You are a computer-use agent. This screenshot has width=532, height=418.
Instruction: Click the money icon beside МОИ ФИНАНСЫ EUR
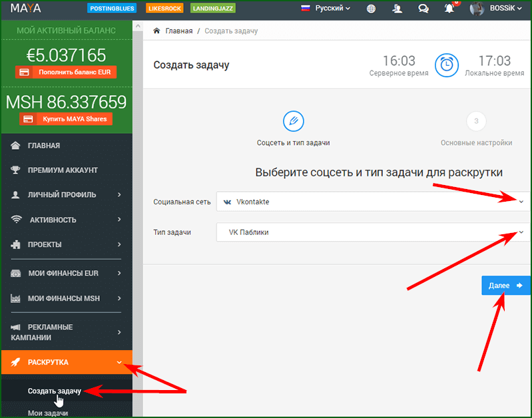click(x=15, y=273)
